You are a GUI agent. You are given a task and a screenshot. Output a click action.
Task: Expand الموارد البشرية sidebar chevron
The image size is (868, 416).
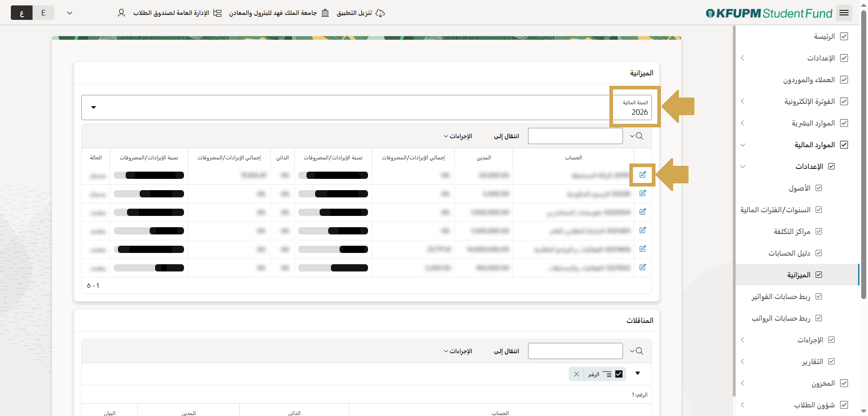coord(742,123)
